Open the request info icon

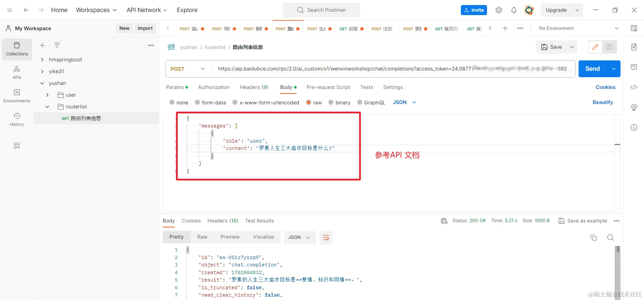634,128
